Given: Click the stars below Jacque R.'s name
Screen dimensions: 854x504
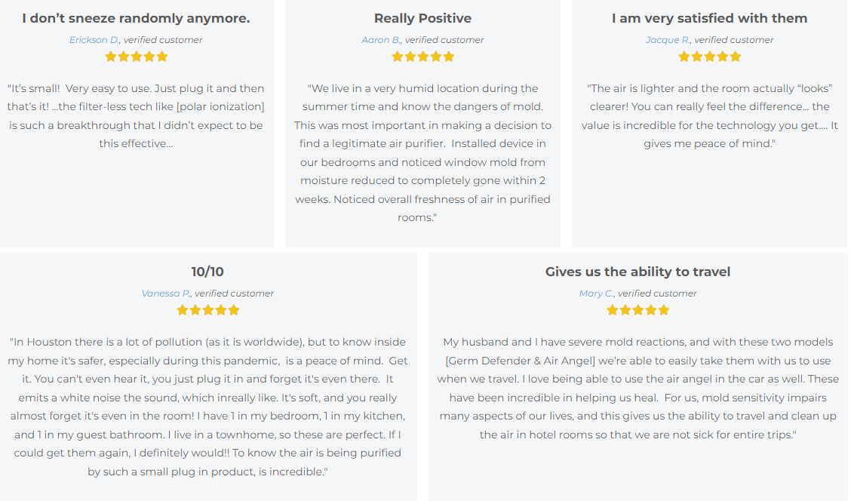Looking at the screenshot, I should coord(709,57).
